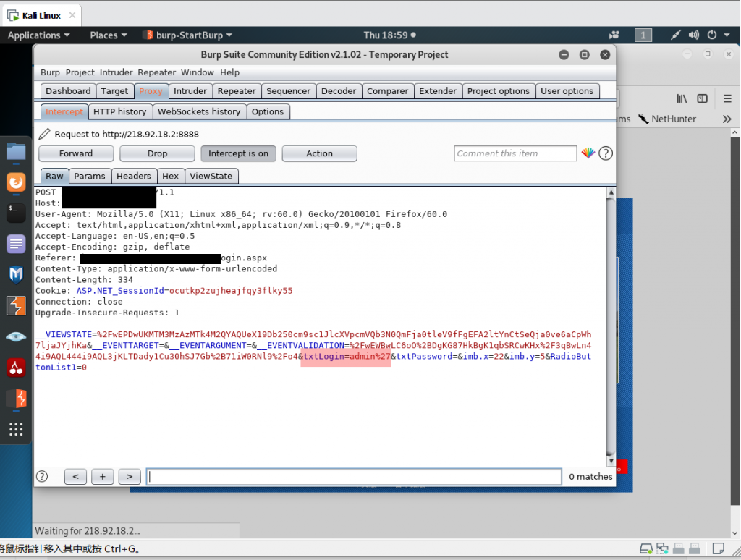741x560 pixels.
Task: Click the Forward button
Action: (76, 153)
